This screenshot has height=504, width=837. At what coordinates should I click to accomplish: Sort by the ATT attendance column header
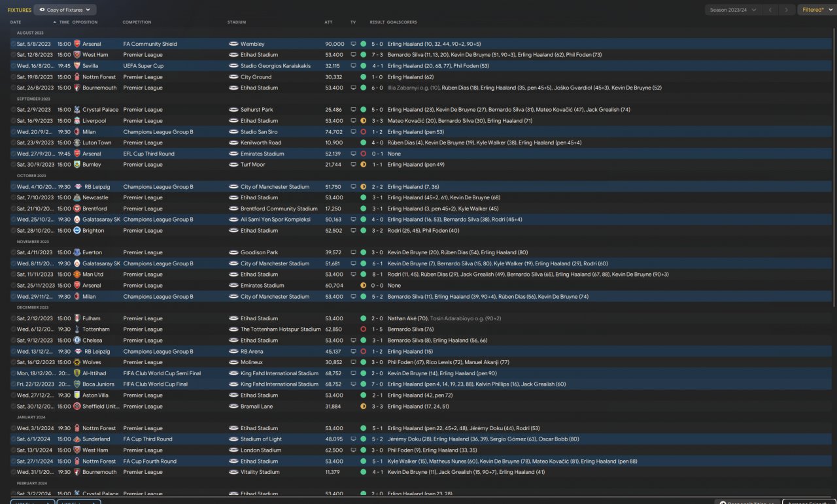[328, 22]
